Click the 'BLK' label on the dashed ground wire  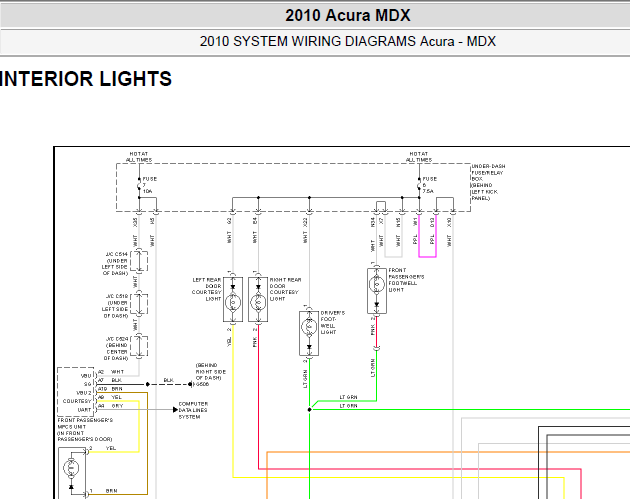pos(169,380)
